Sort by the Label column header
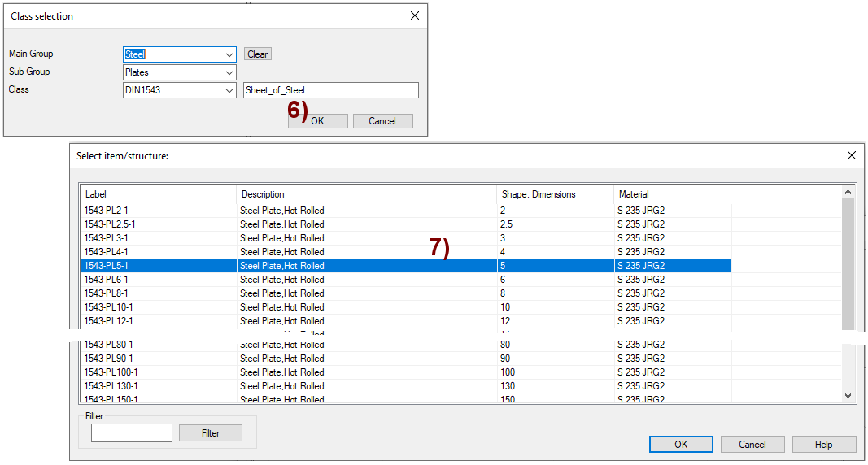868x465 pixels. pos(159,194)
